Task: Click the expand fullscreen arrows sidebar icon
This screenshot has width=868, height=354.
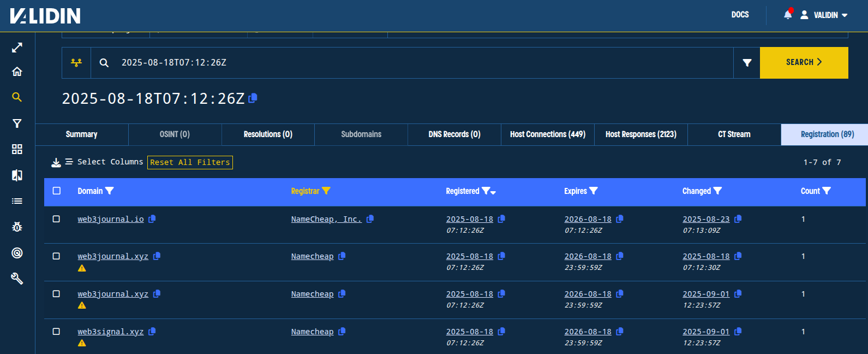Action: (17, 48)
